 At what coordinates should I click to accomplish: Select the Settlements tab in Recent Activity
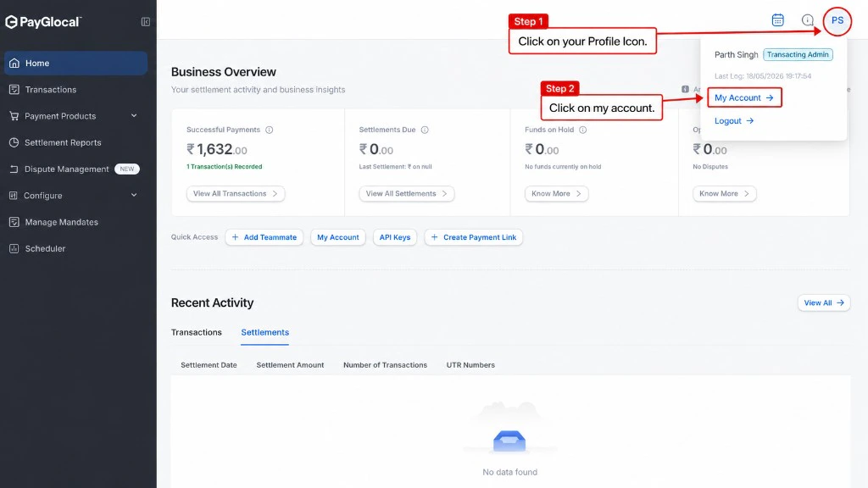pyautogui.click(x=264, y=332)
